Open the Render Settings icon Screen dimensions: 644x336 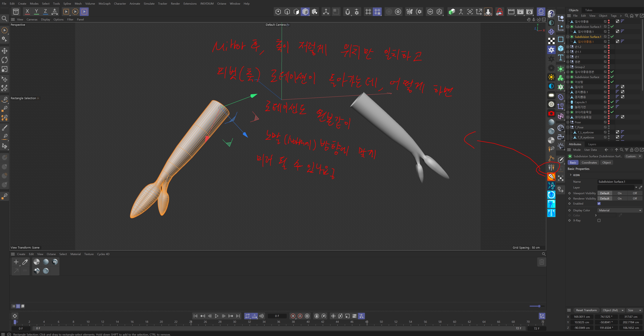(529, 12)
